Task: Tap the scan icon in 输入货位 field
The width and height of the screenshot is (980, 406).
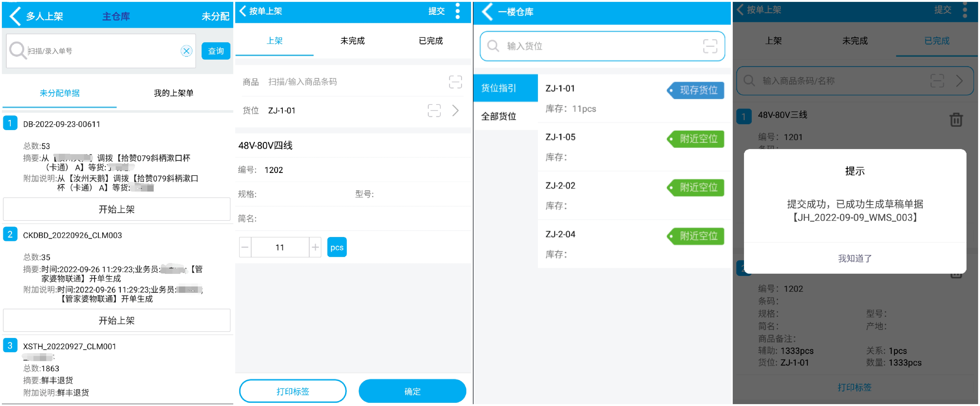Action: pyautogui.click(x=710, y=46)
